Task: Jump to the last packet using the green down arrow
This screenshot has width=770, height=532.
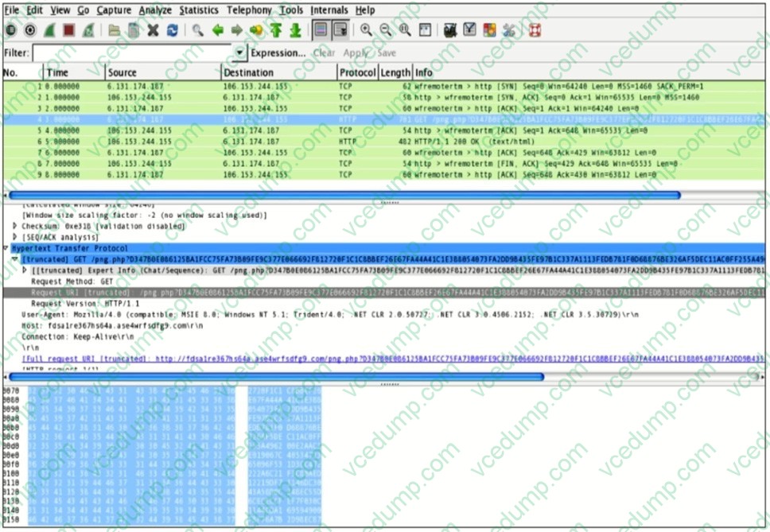Action: coord(295,30)
